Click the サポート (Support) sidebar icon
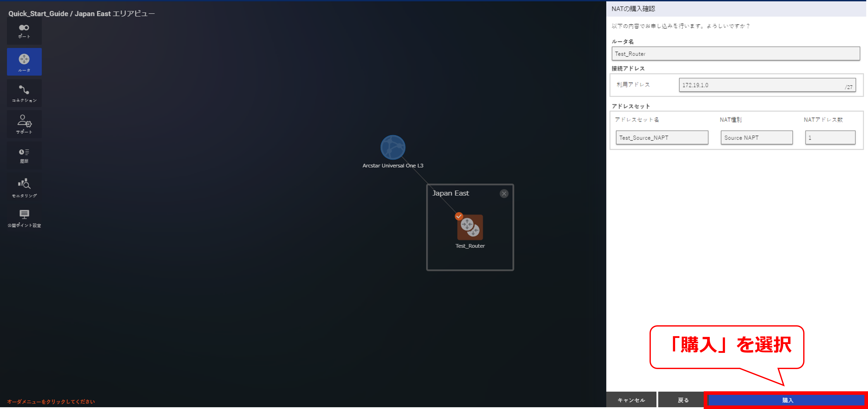 (x=24, y=124)
